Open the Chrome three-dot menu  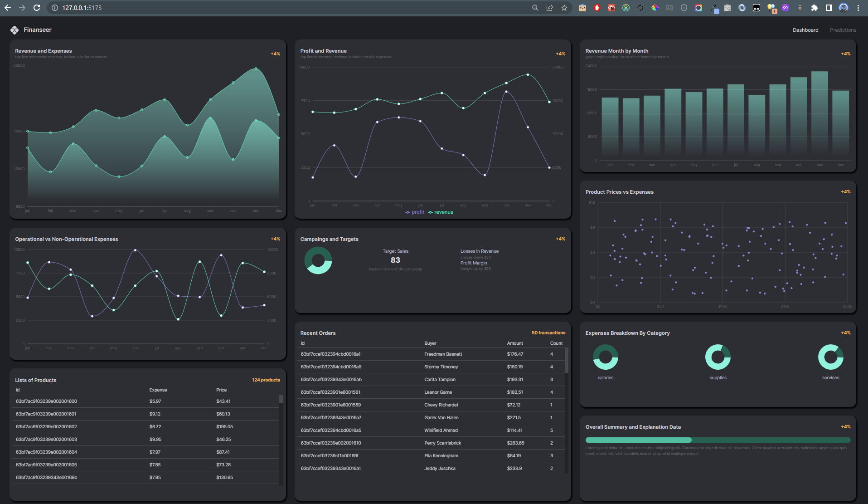(x=858, y=8)
